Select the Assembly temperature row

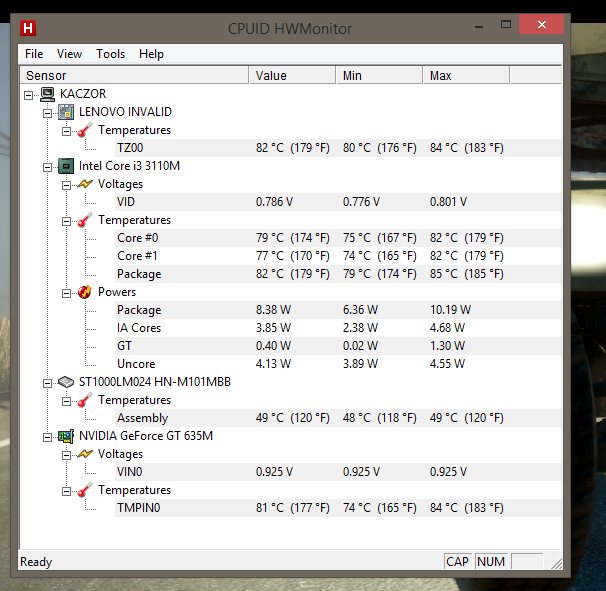click(338, 418)
